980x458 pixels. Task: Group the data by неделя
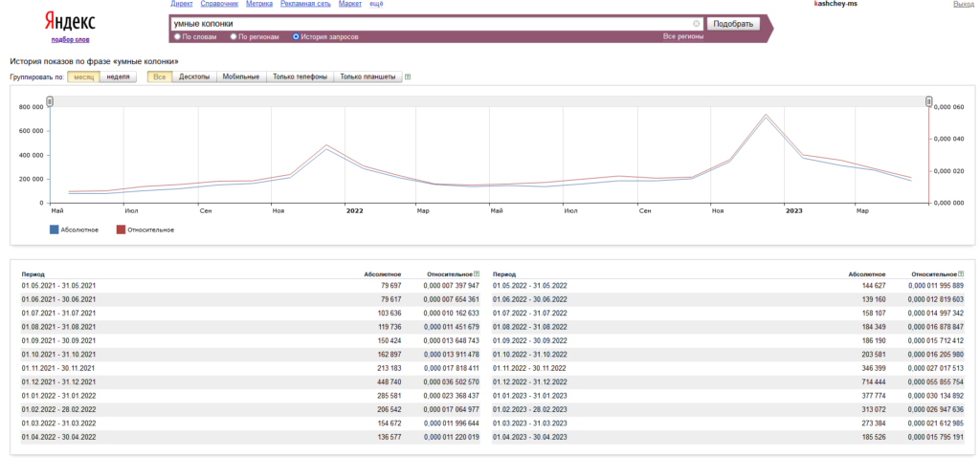(x=119, y=76)
